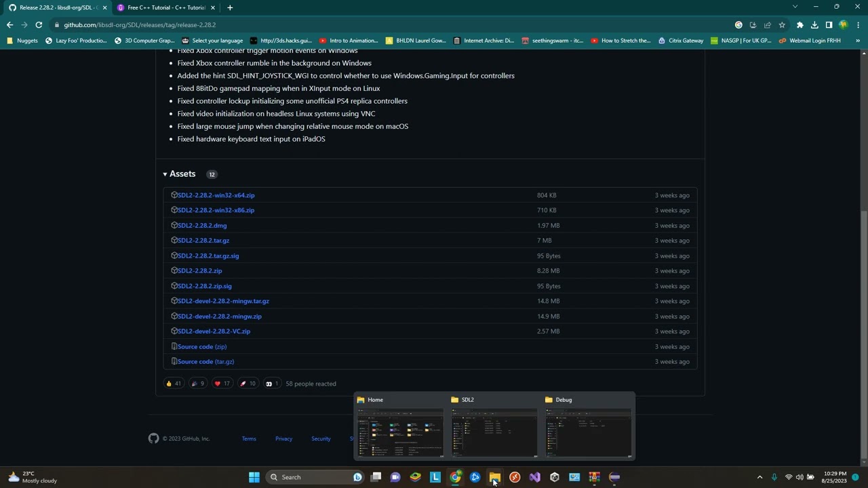Viewport: 868px width, 488px height.
Task: Select the Home File Explorer window preview
Action: tap(400, 426)
